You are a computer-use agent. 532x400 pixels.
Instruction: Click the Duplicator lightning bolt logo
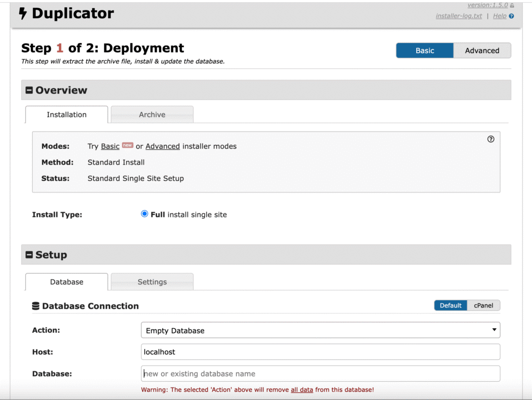click(23, 14)
